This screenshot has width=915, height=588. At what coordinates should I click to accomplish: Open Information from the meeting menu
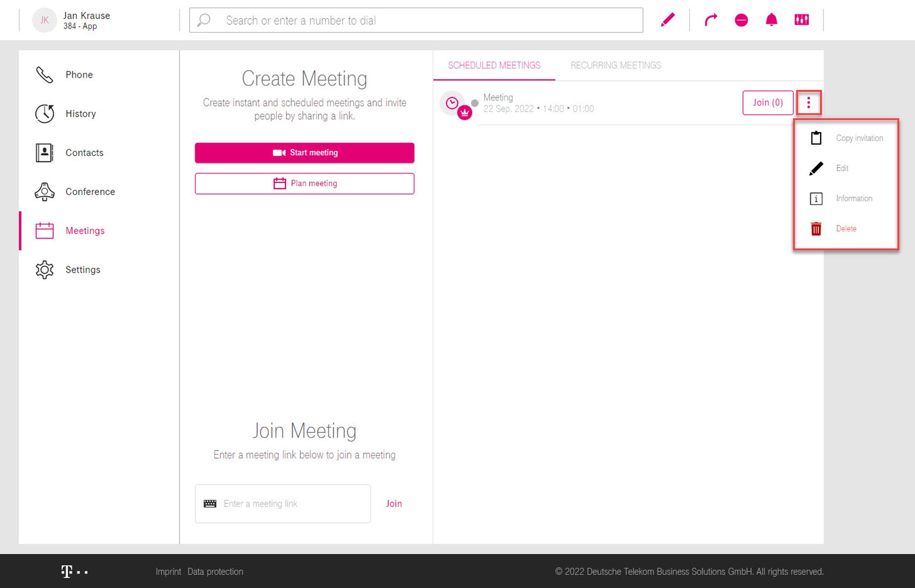click(x=854, y=198)
